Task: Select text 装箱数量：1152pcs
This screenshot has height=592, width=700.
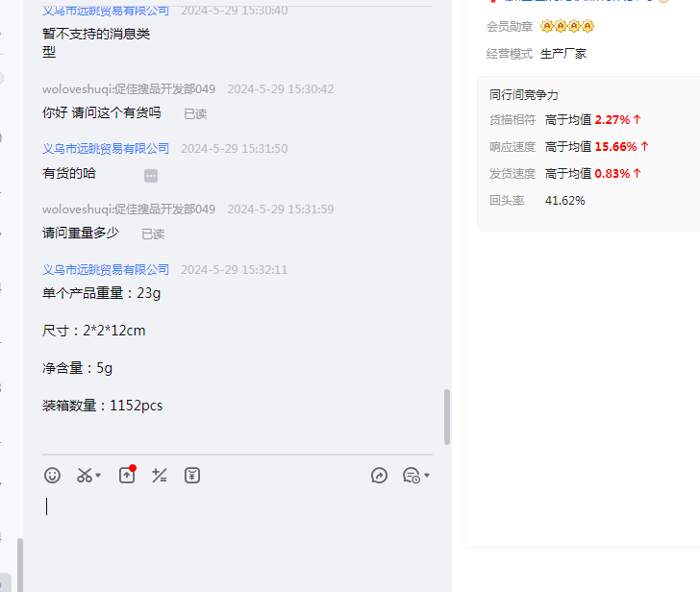Action: (102, 406)
